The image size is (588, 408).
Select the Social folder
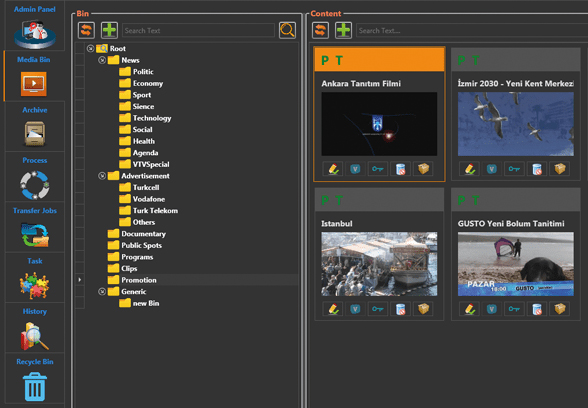(136, 129)
